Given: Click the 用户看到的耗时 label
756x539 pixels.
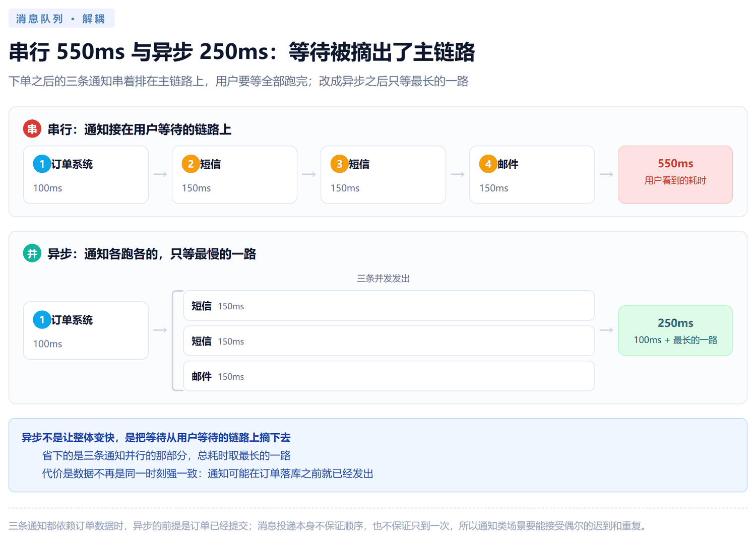Looking at the screenshot, I should pos(675,180).
